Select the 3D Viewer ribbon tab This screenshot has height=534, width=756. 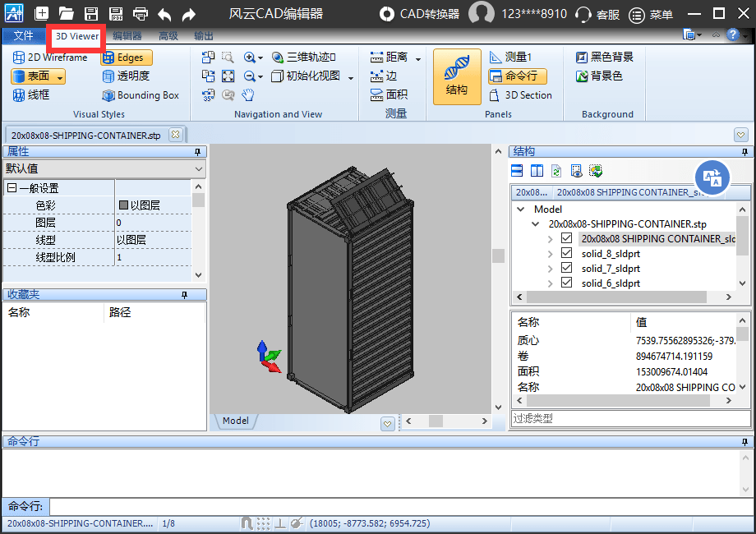(x=76, y=36)
